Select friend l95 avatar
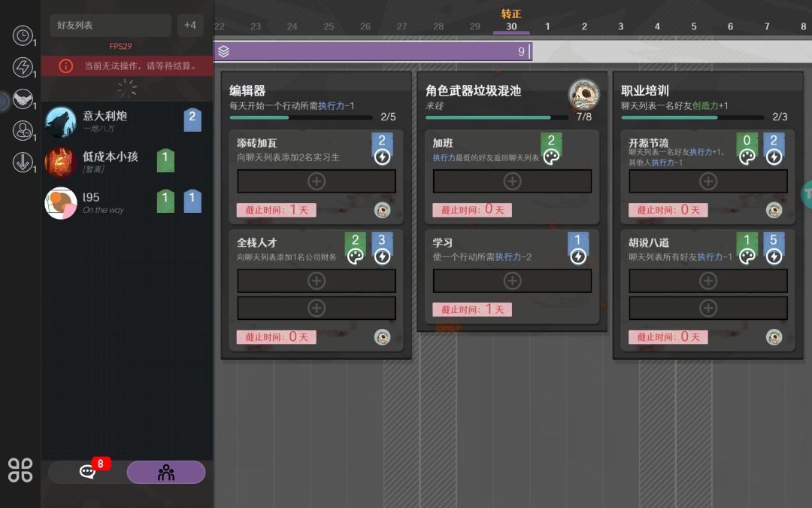The height and width of the screenshot is (508, 812). click(61, 202)
